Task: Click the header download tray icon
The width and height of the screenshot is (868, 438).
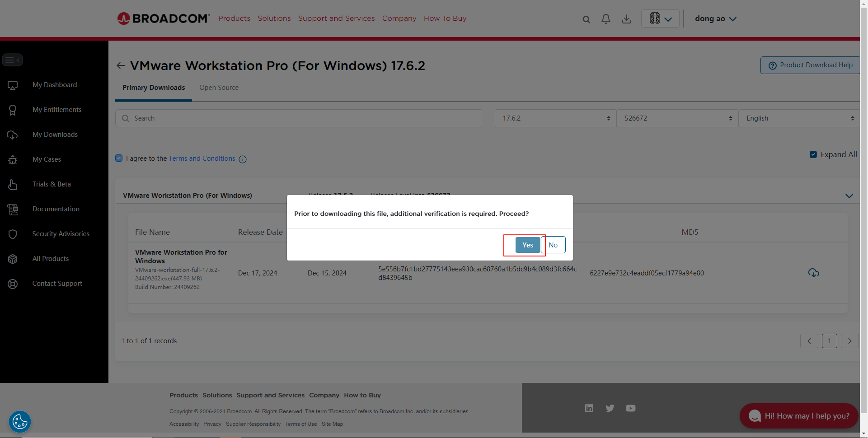Action: tap(627, 19)
